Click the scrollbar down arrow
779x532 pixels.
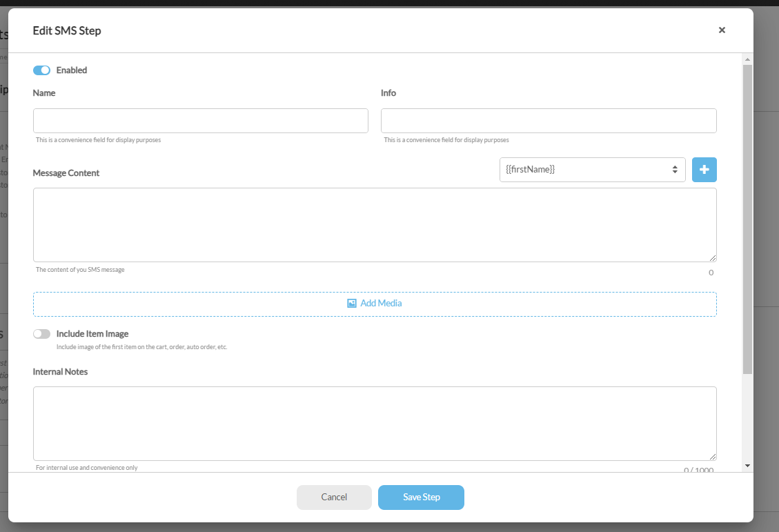point(747,466)
